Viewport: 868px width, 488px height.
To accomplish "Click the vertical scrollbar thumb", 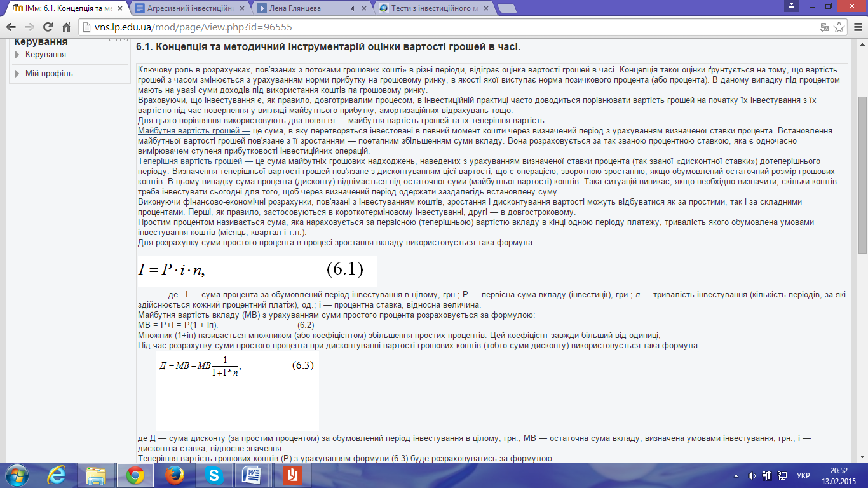I will (862, 176).
